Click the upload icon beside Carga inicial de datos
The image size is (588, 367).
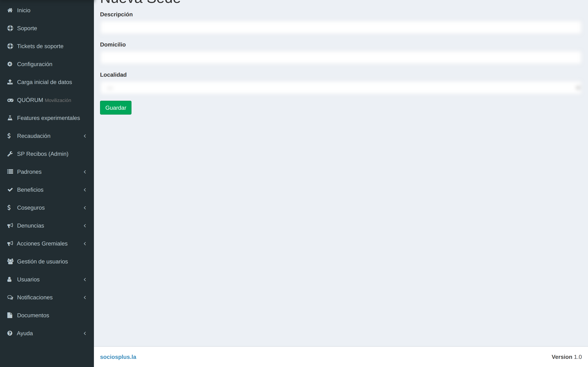pos(10,82)
